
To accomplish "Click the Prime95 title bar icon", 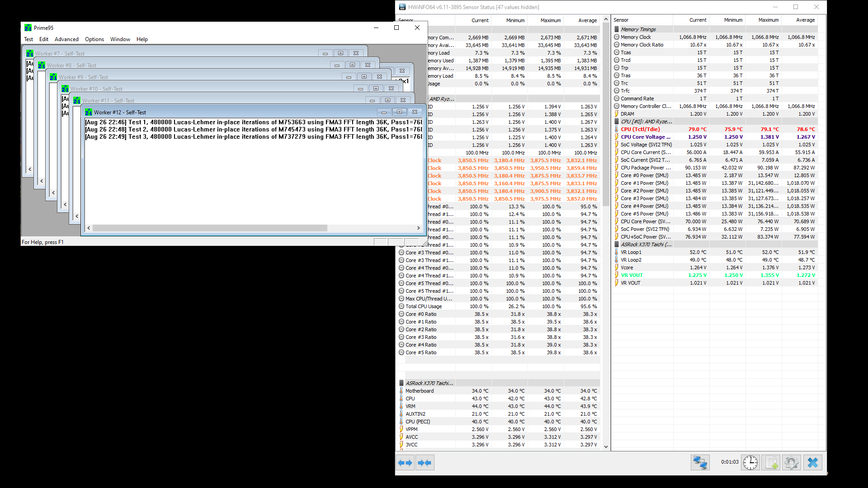I will 28,28.
